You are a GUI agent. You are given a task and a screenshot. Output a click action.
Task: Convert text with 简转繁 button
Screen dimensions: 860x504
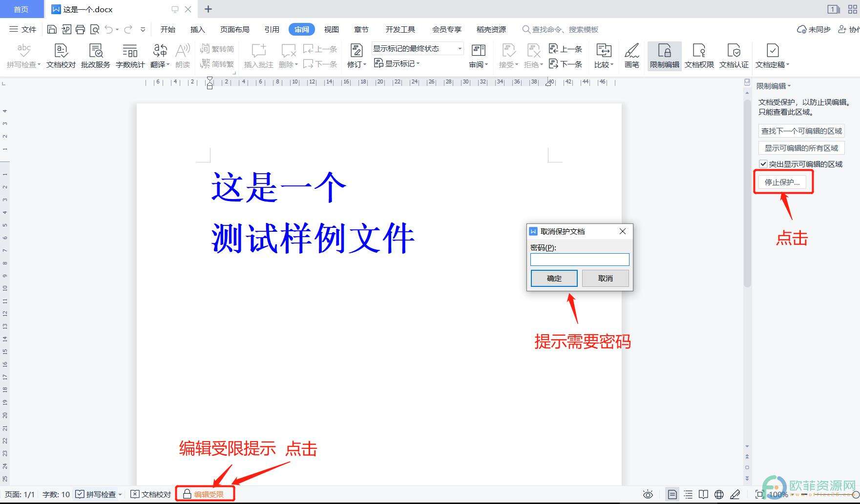tap(217, 64)
